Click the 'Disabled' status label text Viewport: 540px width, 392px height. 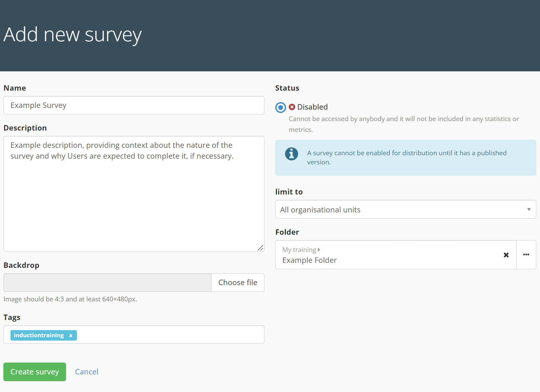pyautogui.click(x=312, y=107)
